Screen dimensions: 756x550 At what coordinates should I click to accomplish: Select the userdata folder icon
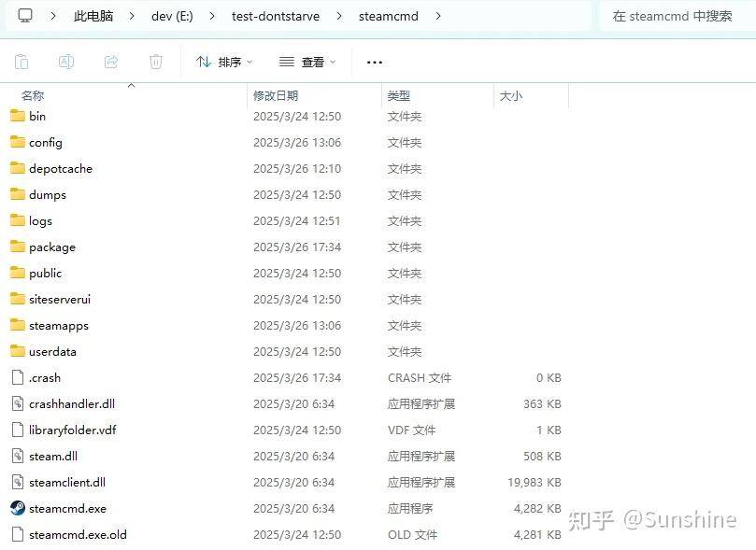(x=18, y=350)
